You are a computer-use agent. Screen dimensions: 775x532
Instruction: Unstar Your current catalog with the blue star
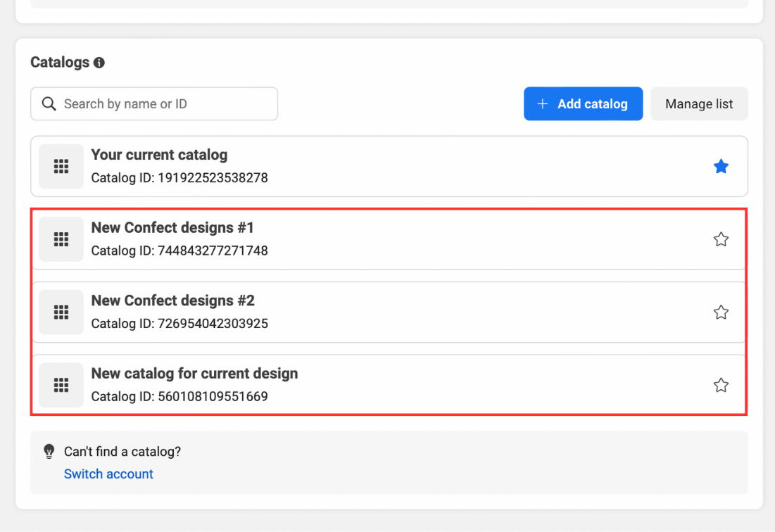(721, 167)
